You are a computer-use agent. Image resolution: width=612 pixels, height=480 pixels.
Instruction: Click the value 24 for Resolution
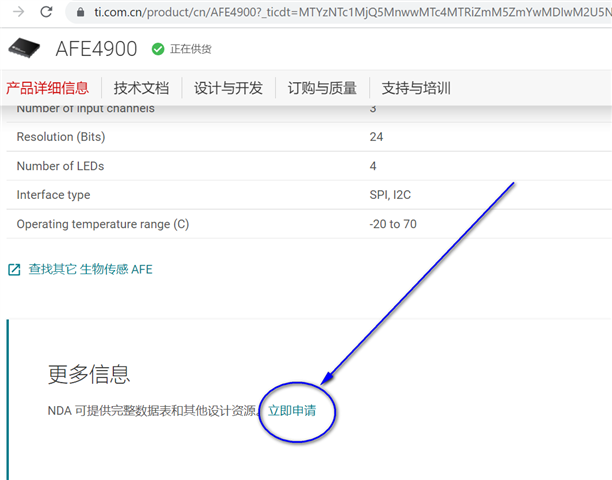pos(376,137)
